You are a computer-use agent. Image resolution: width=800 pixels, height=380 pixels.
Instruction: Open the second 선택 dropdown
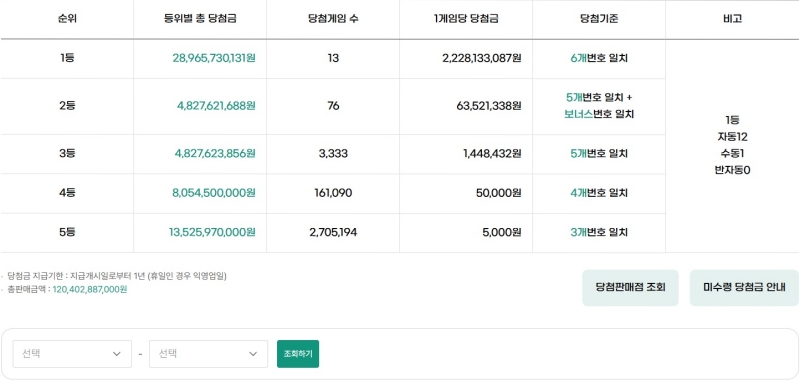coord(208,353)
